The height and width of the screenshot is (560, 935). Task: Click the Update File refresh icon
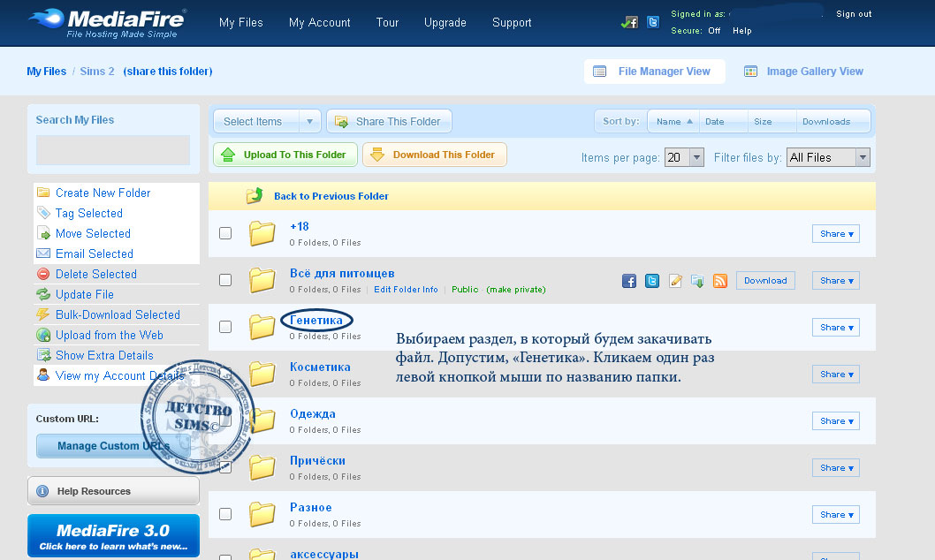pos(43,294)
